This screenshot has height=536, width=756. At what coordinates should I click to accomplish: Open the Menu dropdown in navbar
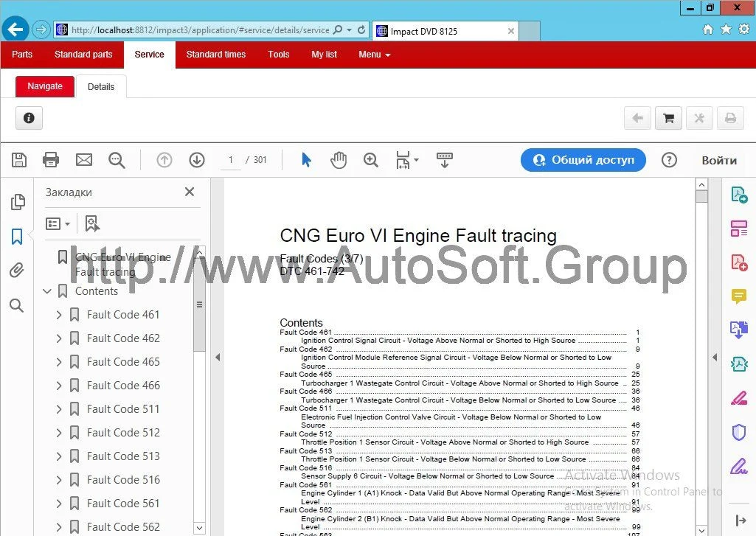click(x=374, y=55)
